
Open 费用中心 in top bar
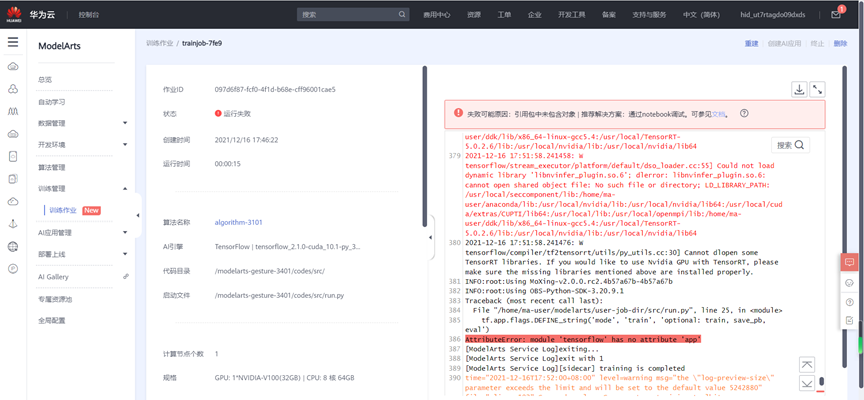pos(436,15)
